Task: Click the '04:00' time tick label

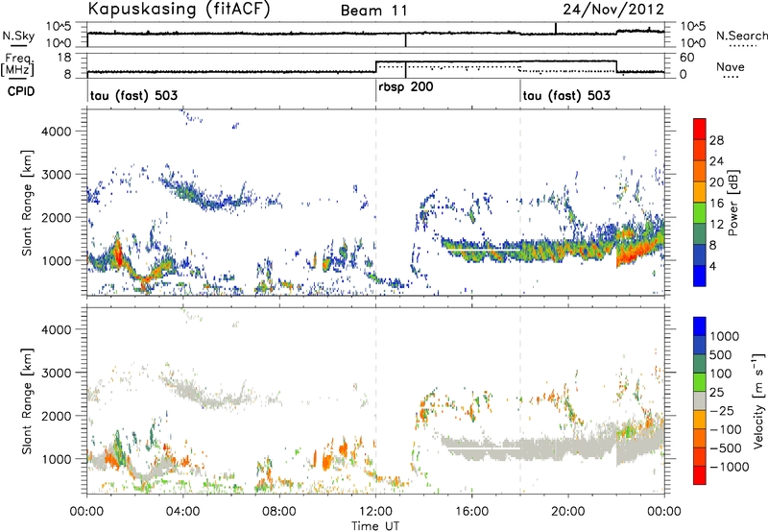Action: pyautogui.click(x=183, y=512)
